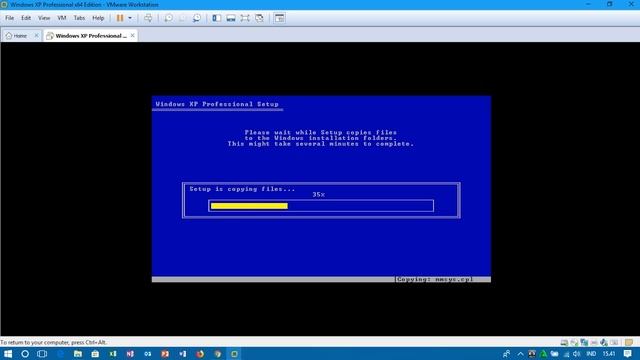640x360 pixels.
Task: Click the console view toolbar icon
Action: coord(280,18)
